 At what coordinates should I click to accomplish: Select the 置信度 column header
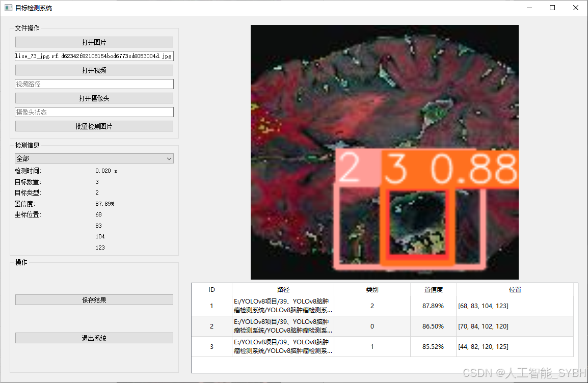[433, 290]
